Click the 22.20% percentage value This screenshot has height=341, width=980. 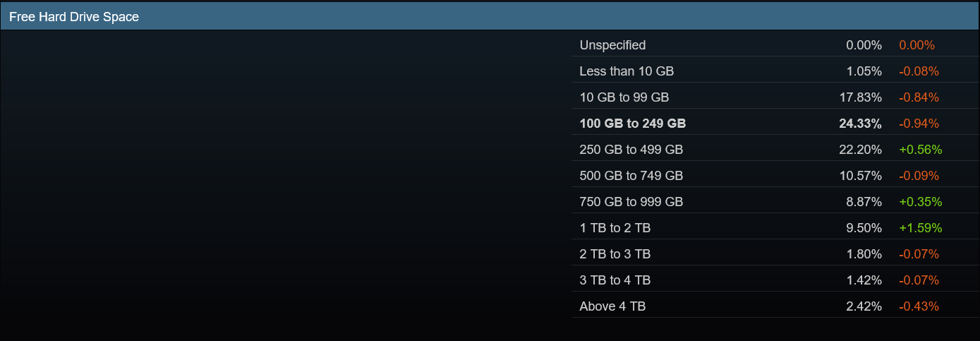(861, 150)
